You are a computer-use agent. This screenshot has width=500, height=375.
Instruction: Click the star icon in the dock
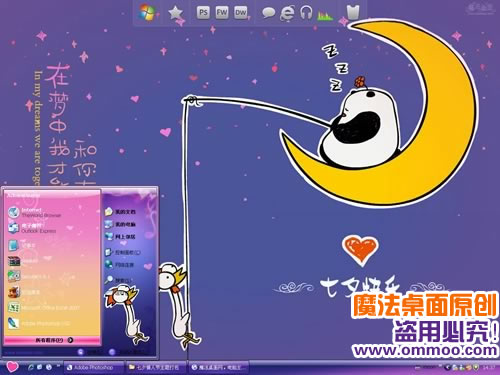[x=175, y=13]
